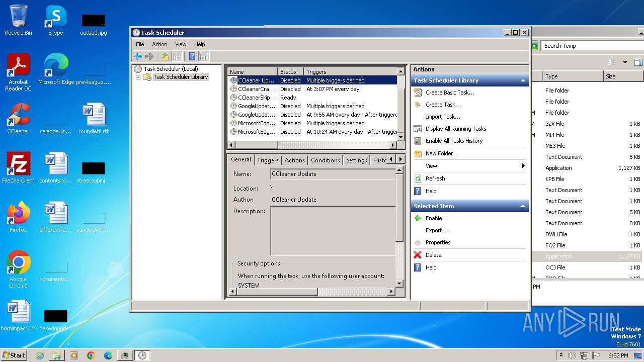Image resolution: width=644 pixels, height=362 pixels.
Task: Click the Description text box
Action: click(333, 231)
